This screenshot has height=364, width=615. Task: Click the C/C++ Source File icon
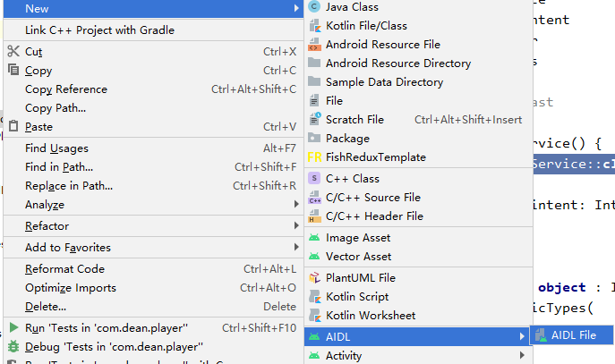(314, 197)
